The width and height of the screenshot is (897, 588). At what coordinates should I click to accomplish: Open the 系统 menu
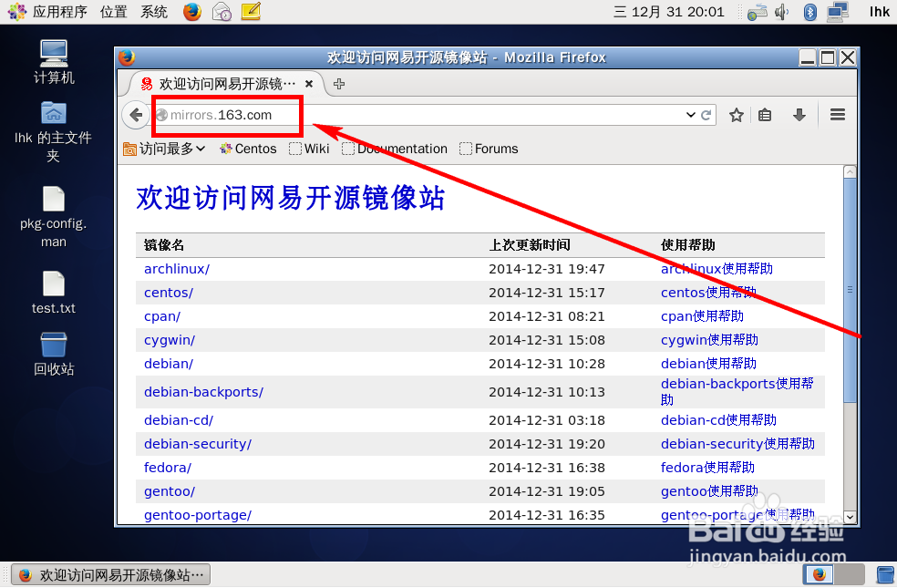tap(154, 12)
